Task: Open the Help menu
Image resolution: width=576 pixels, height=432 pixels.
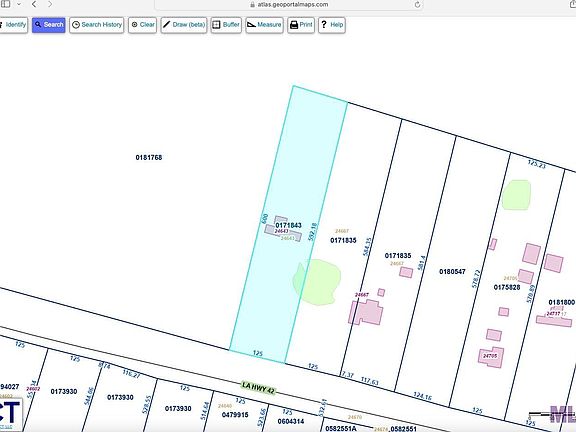Action: click(x=332, y=25)
